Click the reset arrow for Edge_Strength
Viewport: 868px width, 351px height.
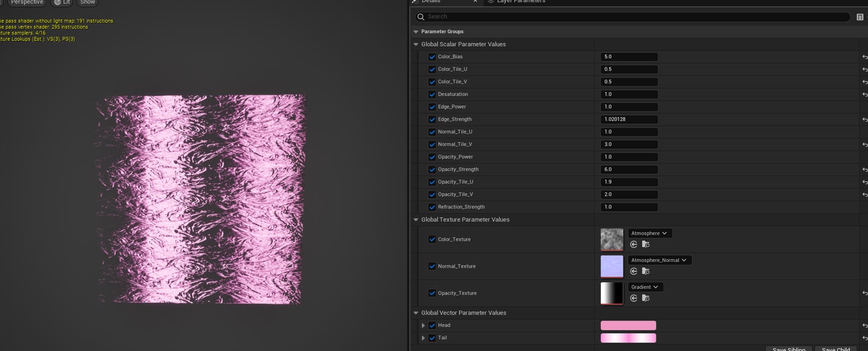pyautogui.click(x=864, y=119)
